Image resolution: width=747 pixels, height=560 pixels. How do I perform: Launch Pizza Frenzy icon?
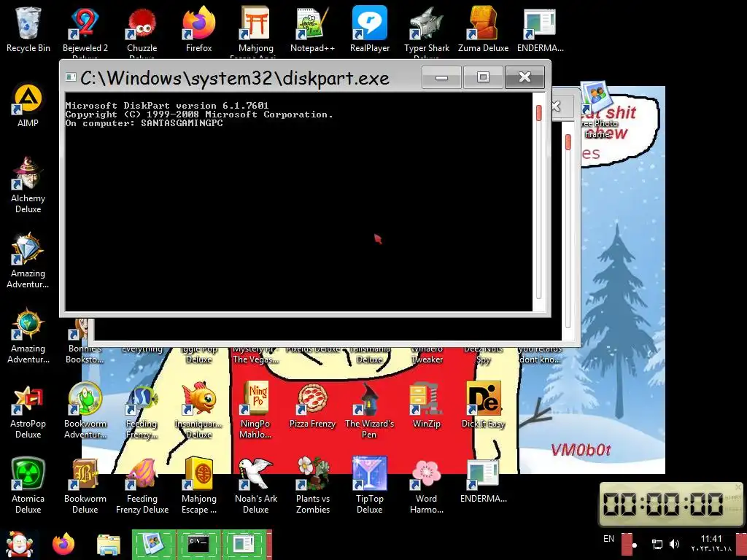click(312, 405)
